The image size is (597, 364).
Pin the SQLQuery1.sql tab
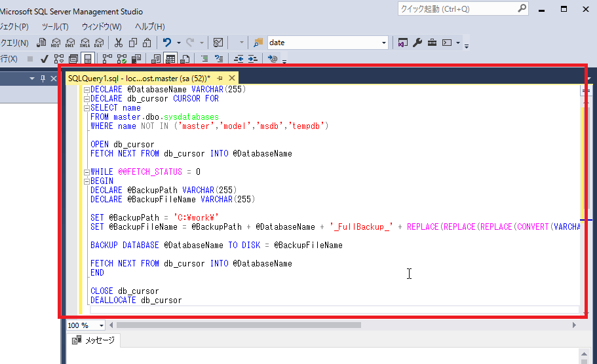220,78
